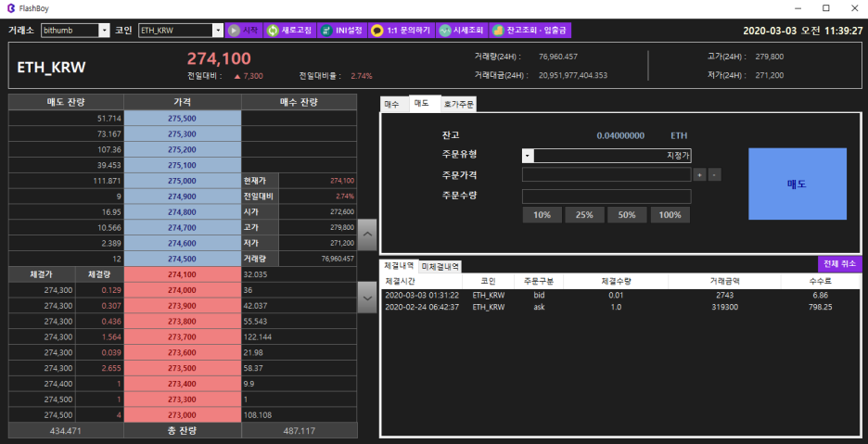Switch to the 호가주문 tab
The height and width of the screenshot is (444, 868).
click(x=457, y=105)
